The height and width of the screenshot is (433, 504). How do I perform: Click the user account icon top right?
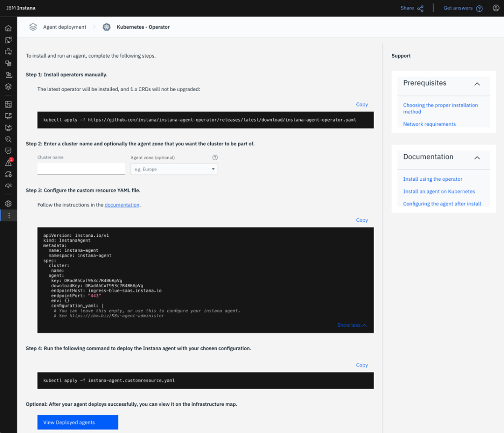(496, 8)
